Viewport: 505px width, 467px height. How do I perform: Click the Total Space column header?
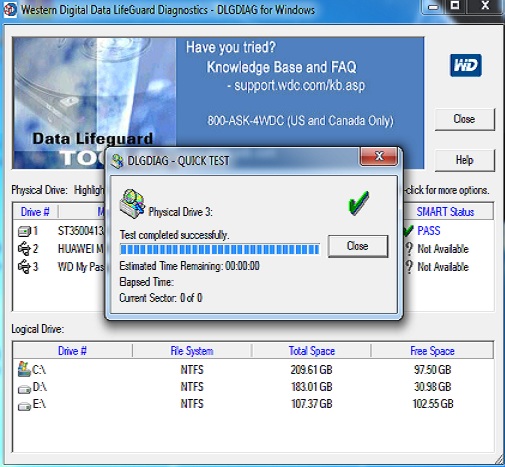312,351
